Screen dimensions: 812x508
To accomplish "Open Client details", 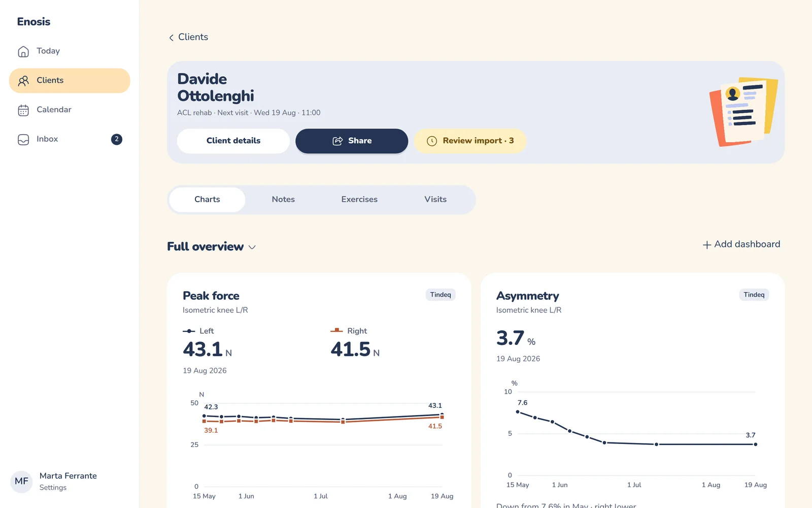I will (x=233, y=141).
